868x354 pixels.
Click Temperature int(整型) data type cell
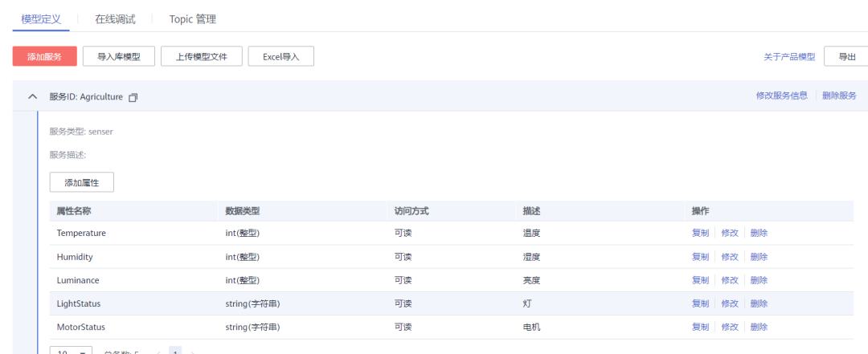click(243, 233)
